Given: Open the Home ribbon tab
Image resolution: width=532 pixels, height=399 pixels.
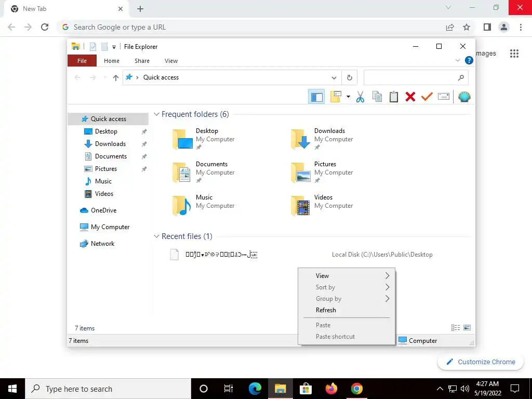Looking at the screenshot, I should coord(112,61).
